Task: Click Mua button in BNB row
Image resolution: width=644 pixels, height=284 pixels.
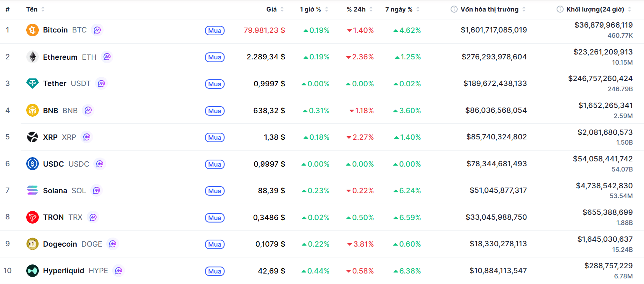Action: coord(215,111)
